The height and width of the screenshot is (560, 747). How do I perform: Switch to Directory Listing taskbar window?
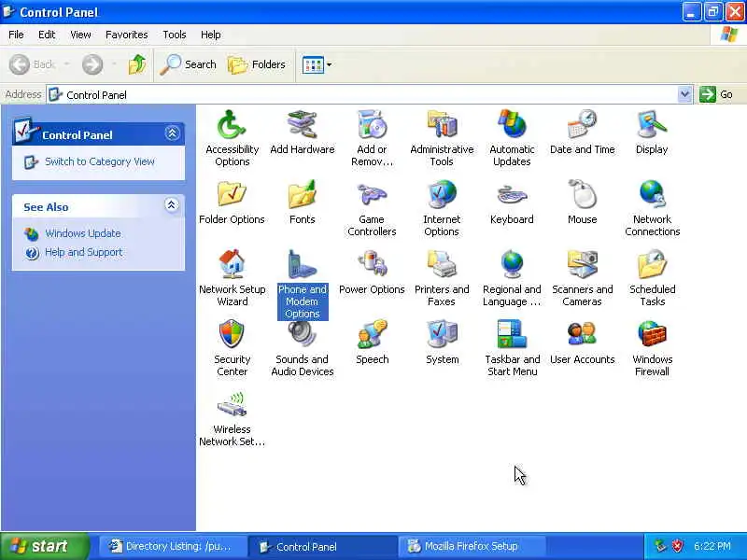[x=172, y=546]
